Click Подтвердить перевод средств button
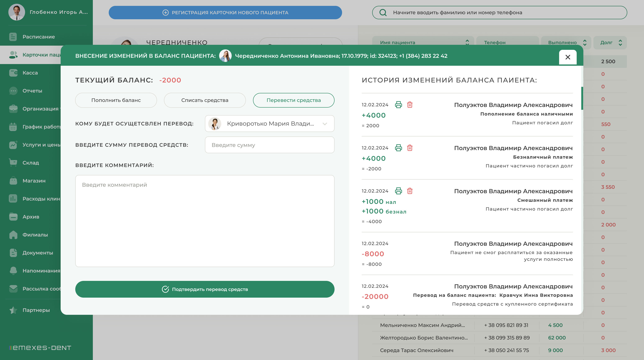The image size is (644, 360). coord(205,289)
